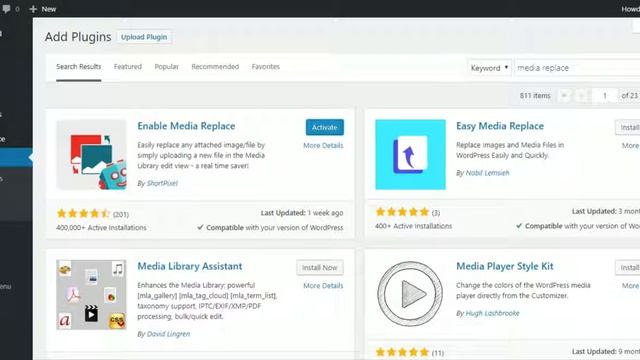Click the Add Plugins page heading
Image resolution: width=640 pixels, height=360 pixels.
pyautogui.click(x=78, y=37)
